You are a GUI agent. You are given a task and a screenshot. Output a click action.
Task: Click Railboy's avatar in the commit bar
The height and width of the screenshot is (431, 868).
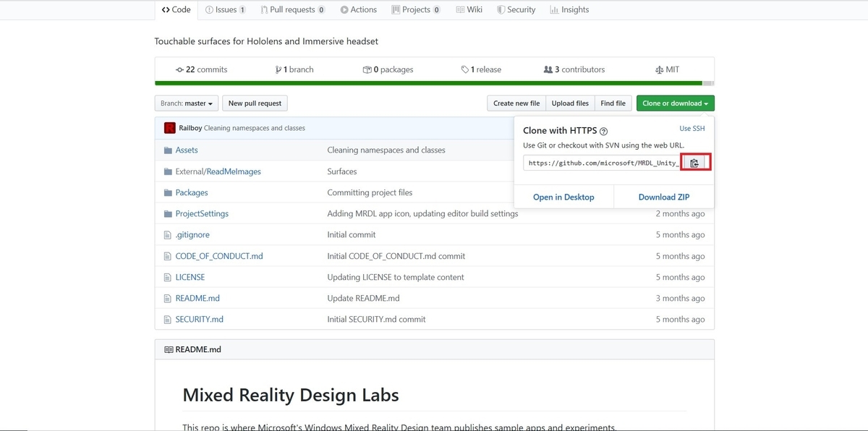(170, 128)
